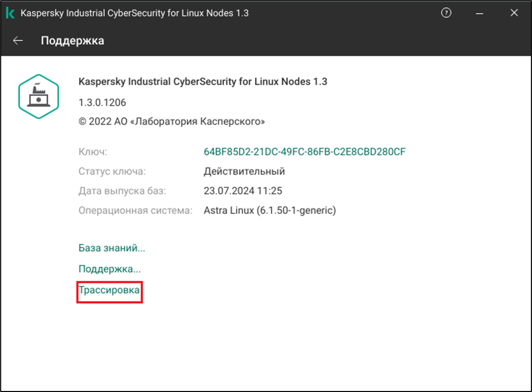Click the window title text in the title bar
Screen dimensions: 532x392
pos(134,13)
